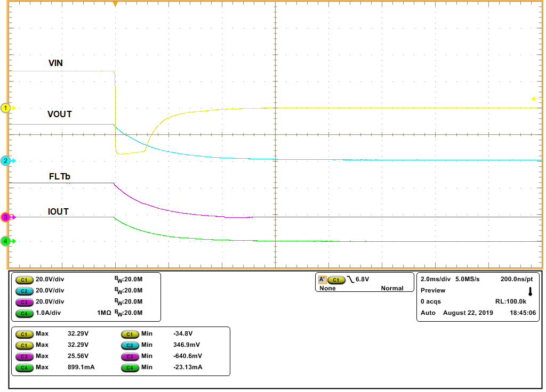Viewport: 546px width, 392px height.
Task: Click the channel 3 marker on the left edge
Action: coord(5,217)
